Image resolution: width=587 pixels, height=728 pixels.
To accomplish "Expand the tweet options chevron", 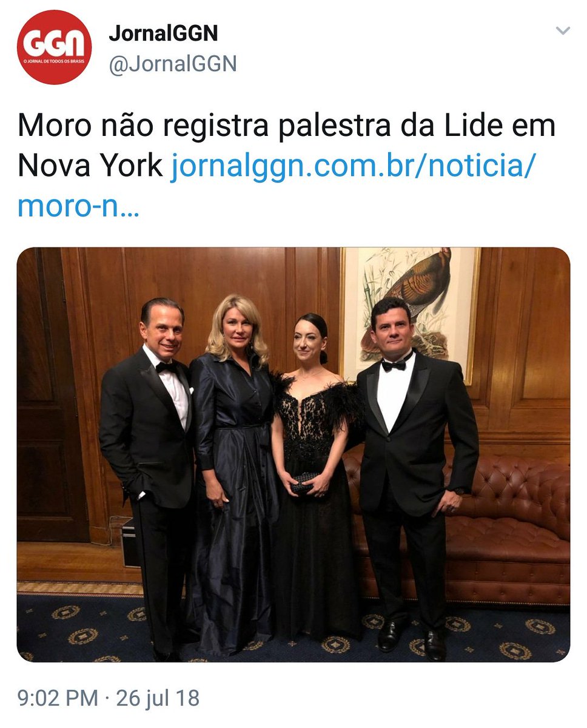I will pos(563,30).
